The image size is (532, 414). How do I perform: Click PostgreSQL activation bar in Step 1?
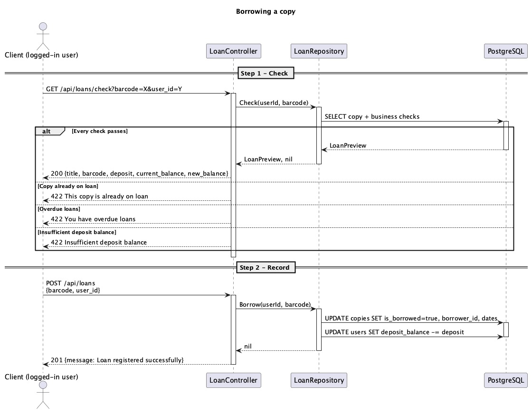506,135
